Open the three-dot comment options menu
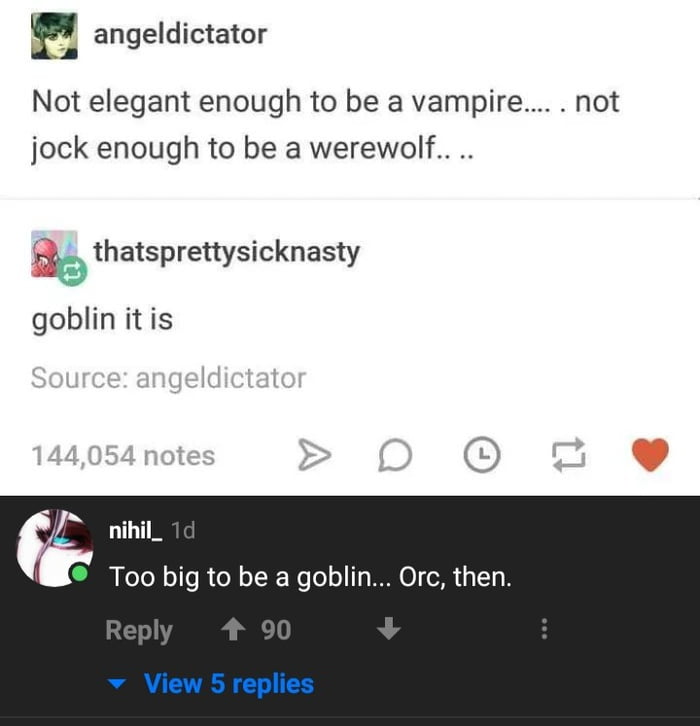Screen dimensions: 700x726 tap(544, 629)
